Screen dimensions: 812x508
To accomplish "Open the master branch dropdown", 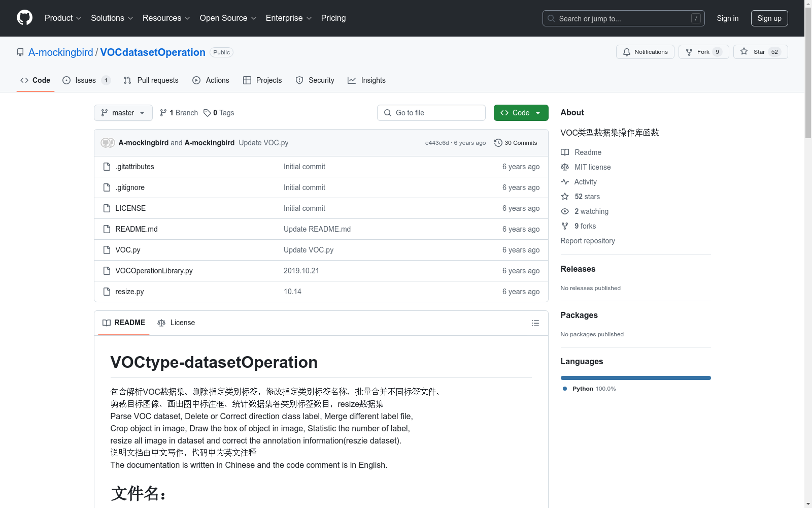I will pos(123,113).
